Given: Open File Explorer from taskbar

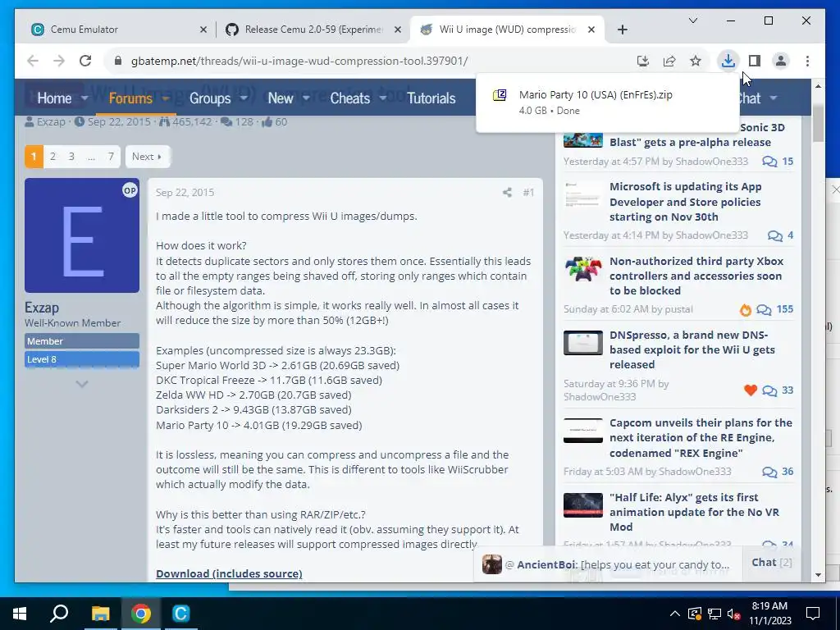Looking at the screenshot, I should 100,614.
